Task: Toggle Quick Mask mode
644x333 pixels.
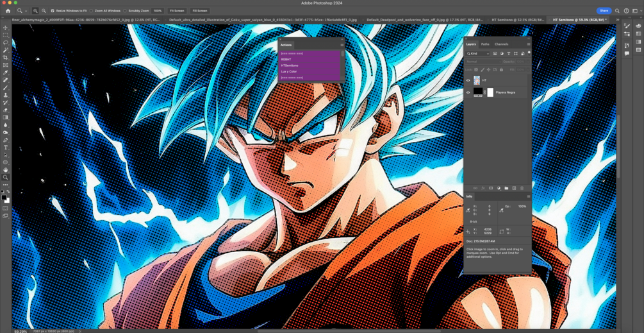Action: (x=6, y=209)
